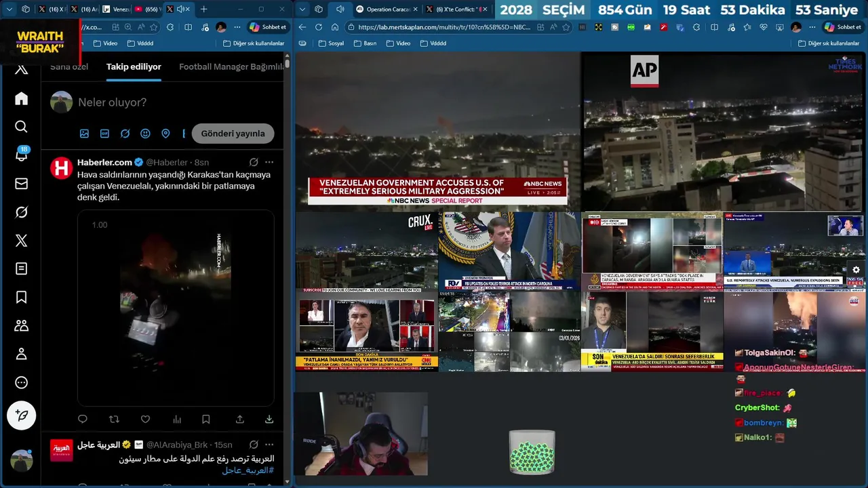The width and height of the screenshot is (868, 488).
Task: Repost the Haberler.com post
Action: click(x=114, y=420)
